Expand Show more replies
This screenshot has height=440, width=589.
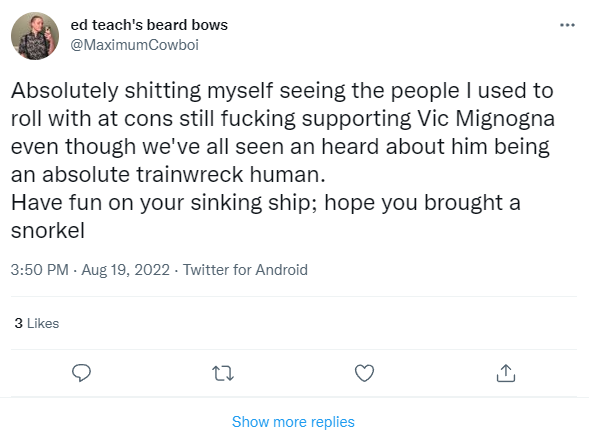click(x=293, y=422)
